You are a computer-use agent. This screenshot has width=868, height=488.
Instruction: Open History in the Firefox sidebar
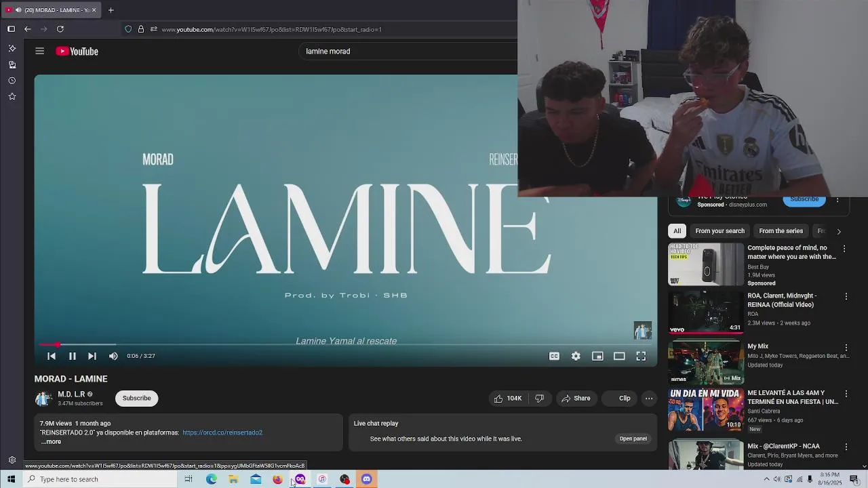tap(12, 81)
